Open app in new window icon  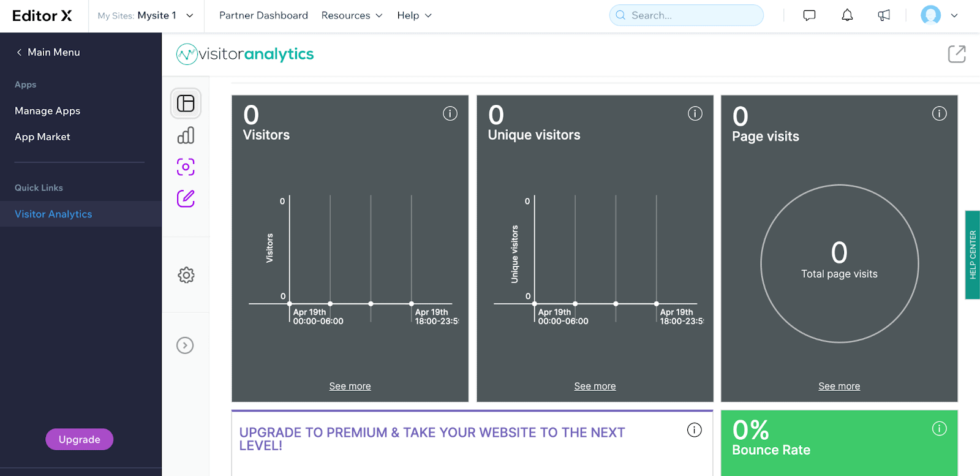(x=957, y=54)
